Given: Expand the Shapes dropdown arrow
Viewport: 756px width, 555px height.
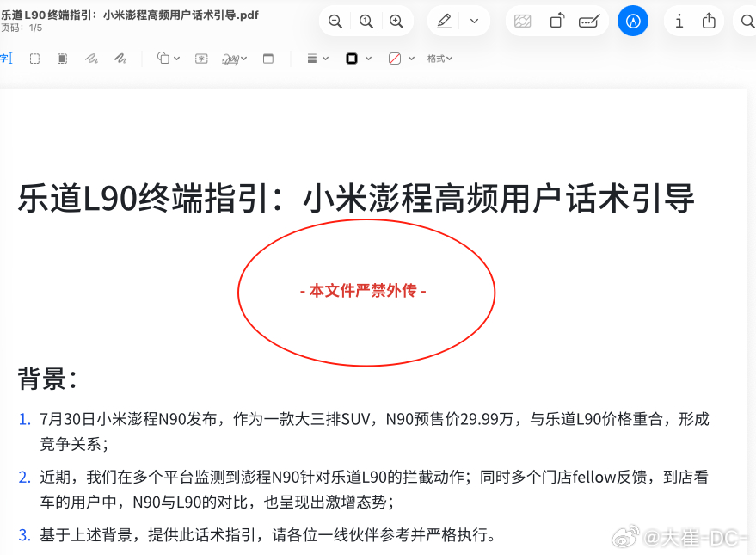Looking at the screenshot, I should click(177, 59).
